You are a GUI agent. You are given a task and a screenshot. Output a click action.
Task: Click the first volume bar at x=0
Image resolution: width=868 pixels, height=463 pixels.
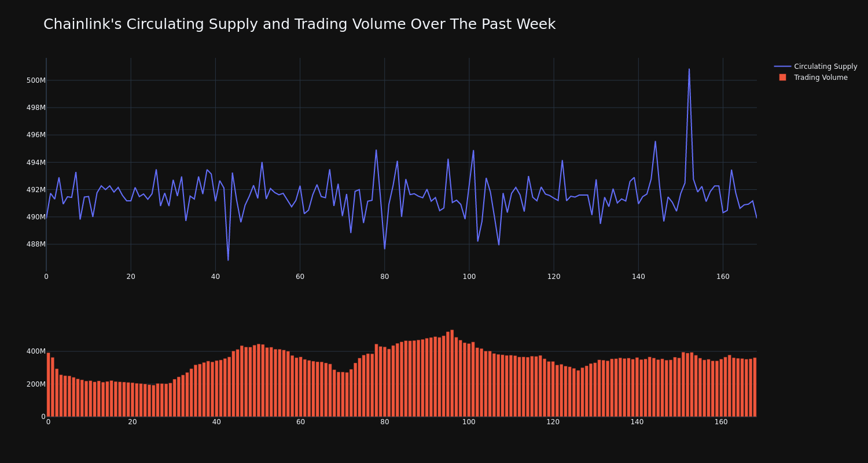pos(48,385)
